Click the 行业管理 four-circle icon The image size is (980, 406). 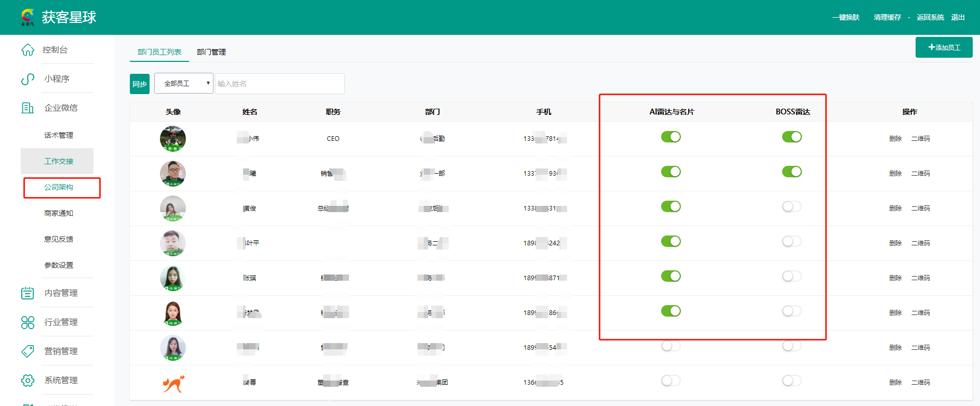coord(28,322)
